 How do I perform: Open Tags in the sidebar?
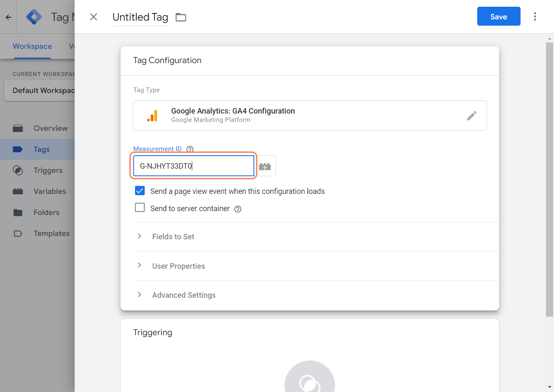click(x=37, y=149)
